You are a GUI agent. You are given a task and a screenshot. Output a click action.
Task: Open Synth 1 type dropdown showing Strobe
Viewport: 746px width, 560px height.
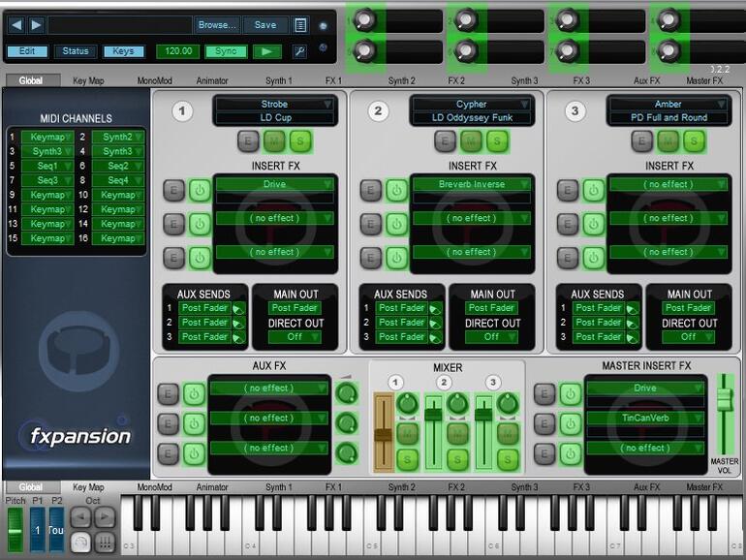click(x=274, y=104)
